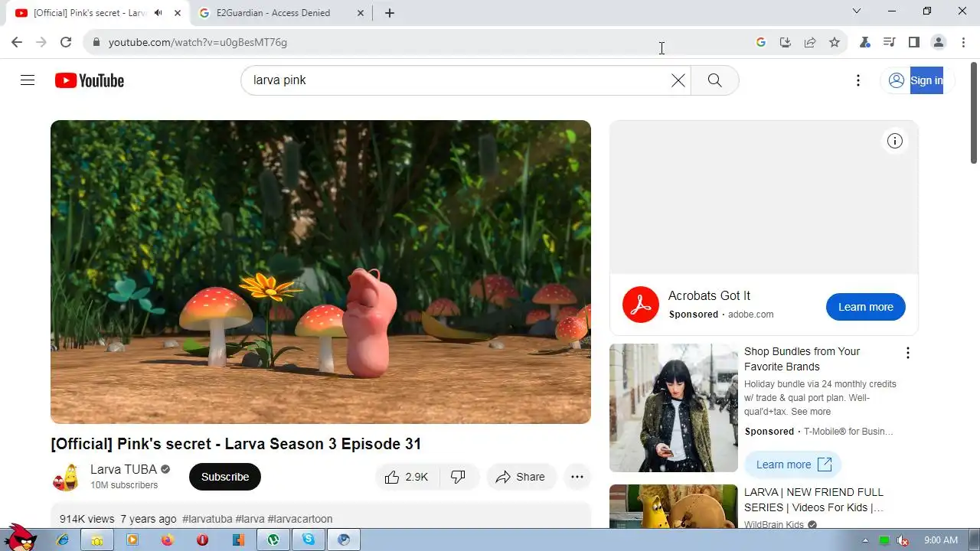980x551 pixels.
Task: Open Angry Birds start button on taskbar
Action: pyautogui.click(x=19, y=538)
